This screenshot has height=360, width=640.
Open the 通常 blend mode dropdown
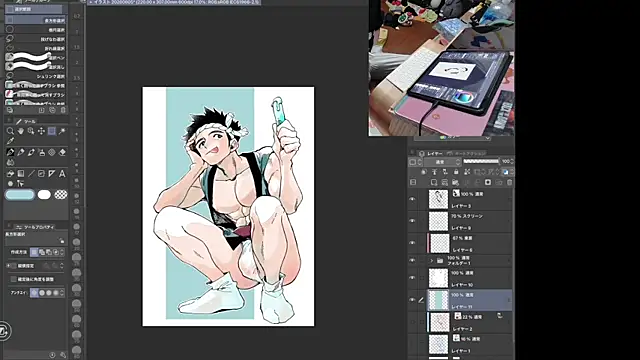pos(442,162)
